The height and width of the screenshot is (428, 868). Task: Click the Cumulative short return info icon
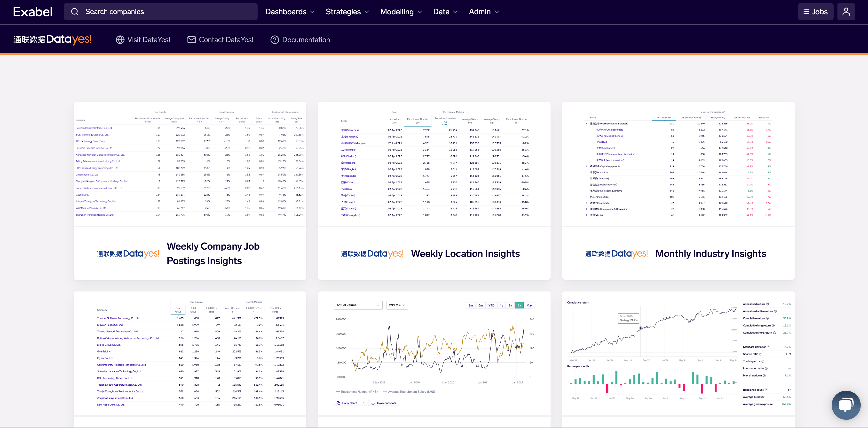774,333
